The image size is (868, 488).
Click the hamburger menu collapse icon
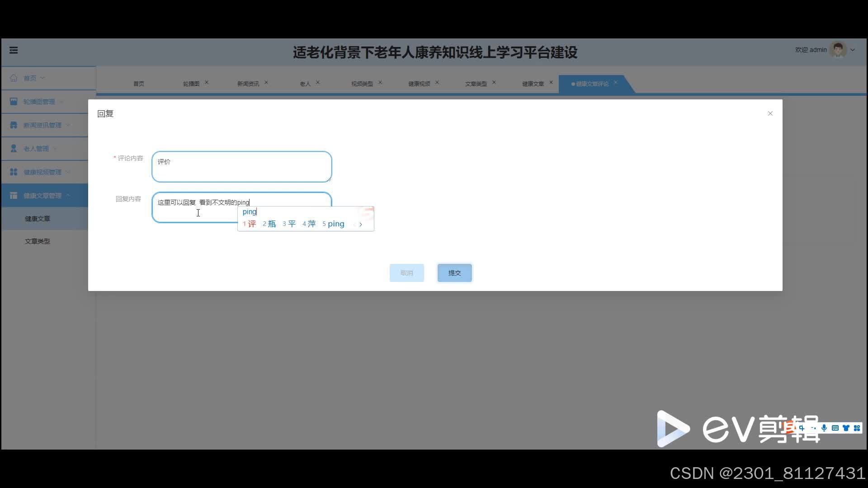tap(14, 50)
